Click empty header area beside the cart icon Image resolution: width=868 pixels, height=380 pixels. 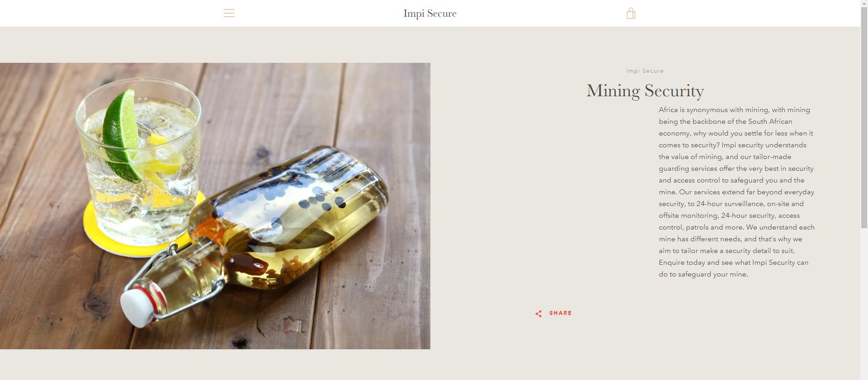click(x=723, y=13)
